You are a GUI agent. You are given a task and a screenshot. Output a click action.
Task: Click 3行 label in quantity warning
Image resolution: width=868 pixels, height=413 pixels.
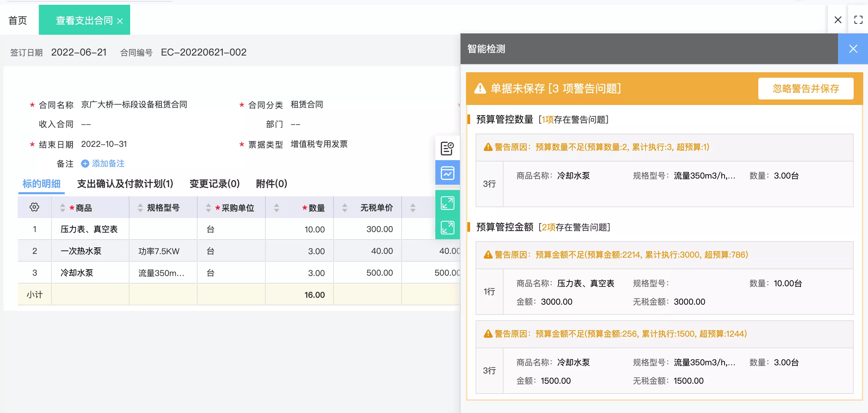[489, 184]
